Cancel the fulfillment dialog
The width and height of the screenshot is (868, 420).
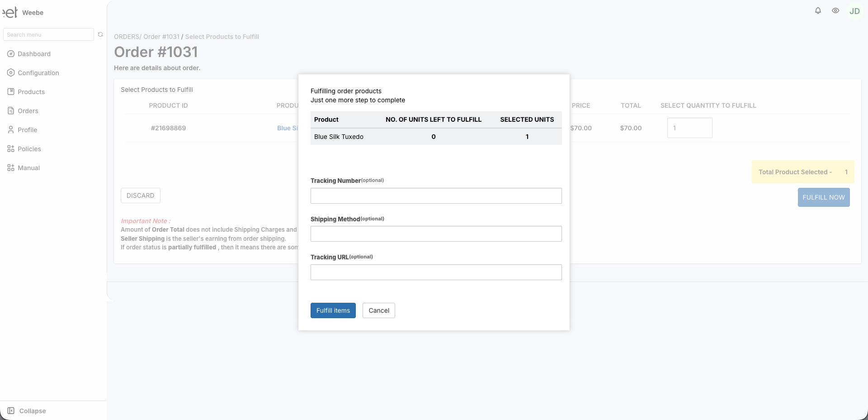[x=379, y=310]
